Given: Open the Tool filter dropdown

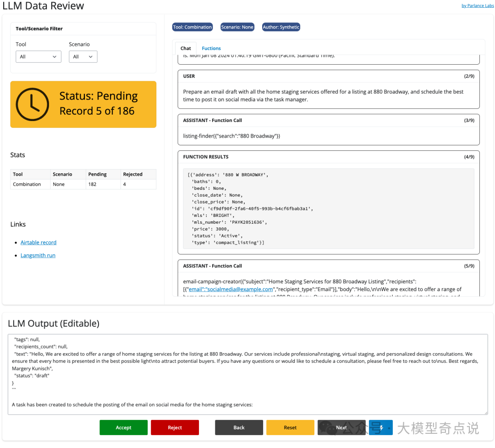Looking at the screenshot, I should 38,57.
